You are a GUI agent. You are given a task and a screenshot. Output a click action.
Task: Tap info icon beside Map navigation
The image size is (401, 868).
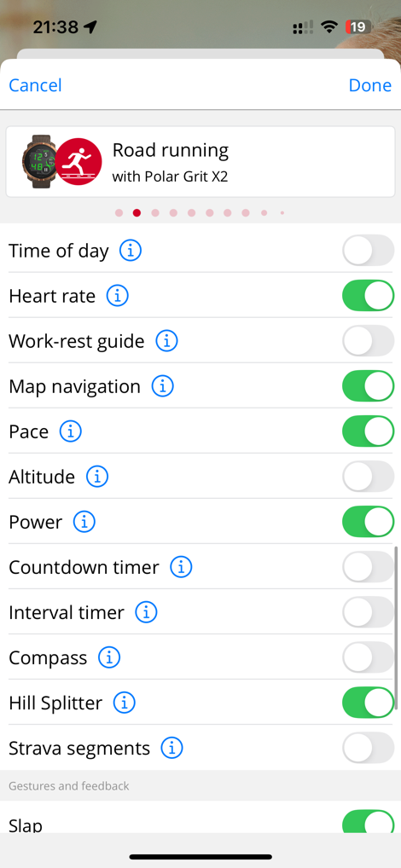coord(163,386)
